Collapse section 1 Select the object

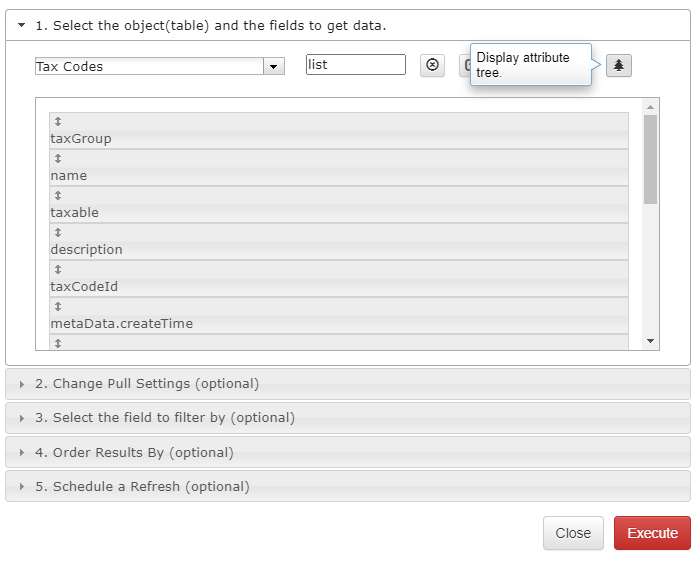(21, 25)
